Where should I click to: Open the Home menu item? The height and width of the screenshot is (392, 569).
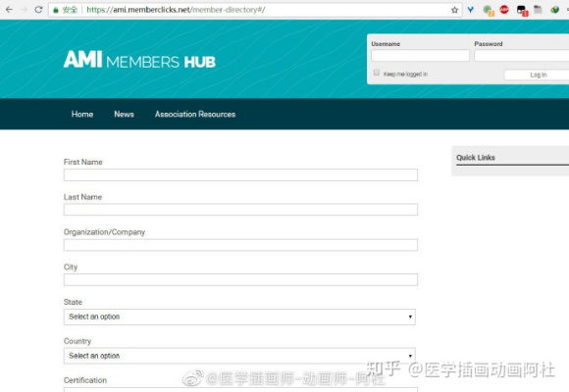point(82,115)
